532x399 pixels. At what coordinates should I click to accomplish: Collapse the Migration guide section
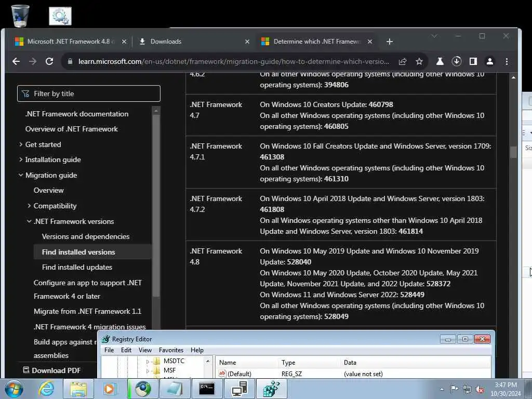pos(21,176)
